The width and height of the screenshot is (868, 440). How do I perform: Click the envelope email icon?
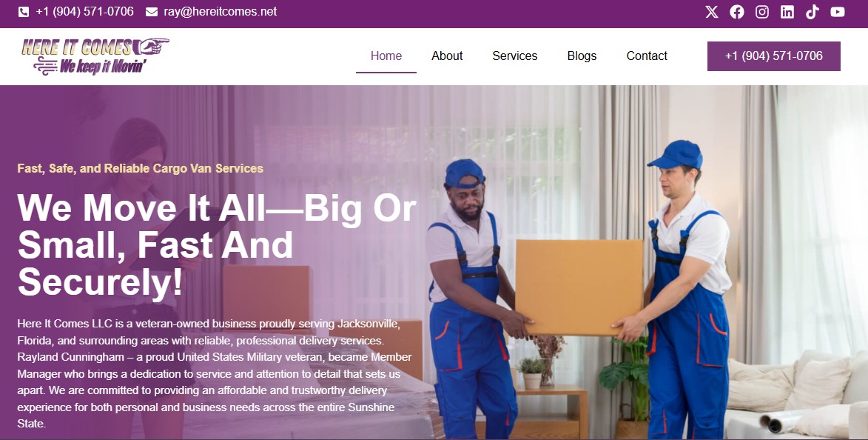[151, 12]
